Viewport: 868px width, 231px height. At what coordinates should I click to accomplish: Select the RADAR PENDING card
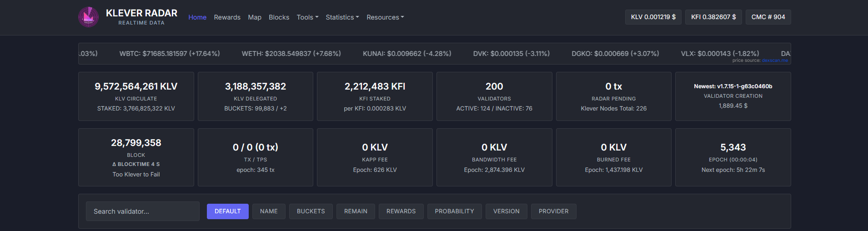614,96
